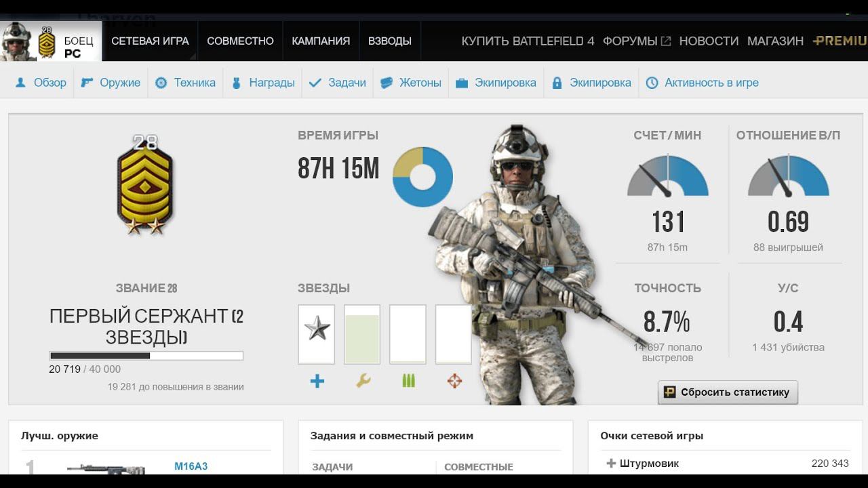The image size is (868, 488).
Task: Open the Задачи section
Action: [347, 83]
